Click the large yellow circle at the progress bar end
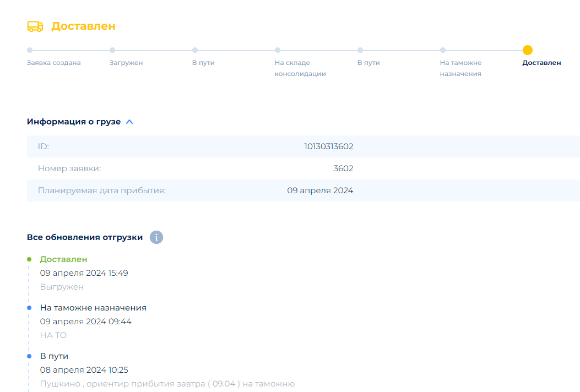Image resolution: width=580 pixels, height=392 pixels. pyautogui.click(x=527, y=50)
